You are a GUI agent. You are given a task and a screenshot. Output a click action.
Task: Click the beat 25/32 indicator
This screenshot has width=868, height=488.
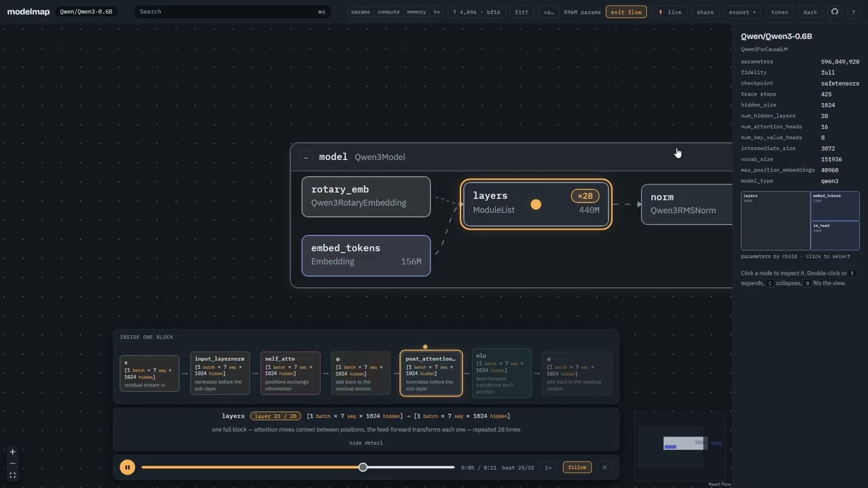click(x=518, y=468)
